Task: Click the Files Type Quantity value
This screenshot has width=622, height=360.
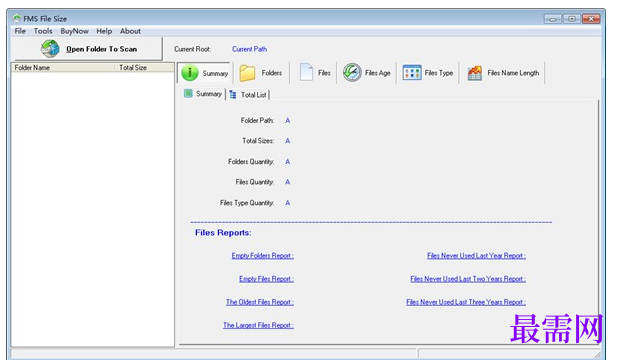Action: (288, 203)
